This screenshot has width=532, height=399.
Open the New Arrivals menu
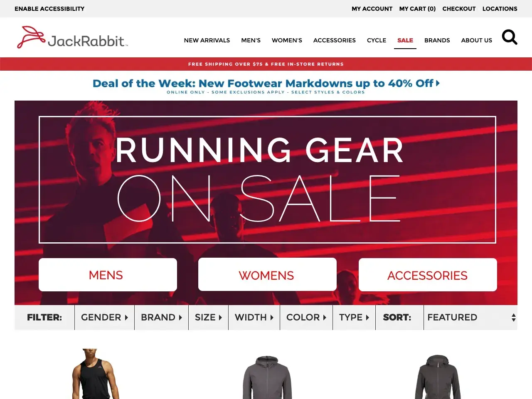pos(207,40)
